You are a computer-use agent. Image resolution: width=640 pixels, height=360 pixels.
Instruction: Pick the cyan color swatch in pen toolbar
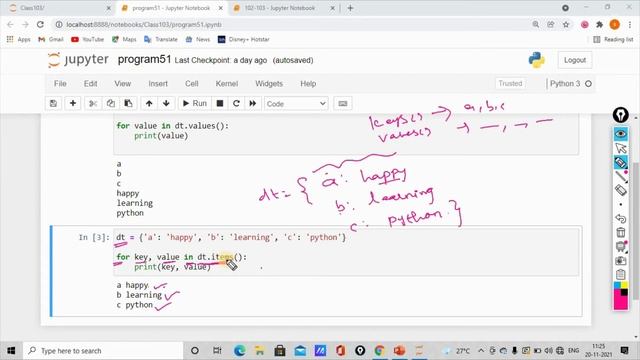pyautogui.click(x=618, y=285)
